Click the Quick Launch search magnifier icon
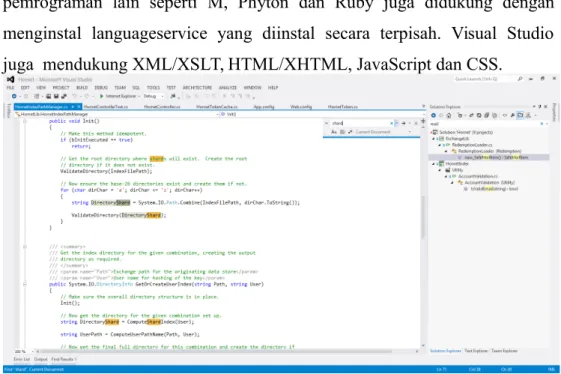561x374 pixels. tap(520, 79)
